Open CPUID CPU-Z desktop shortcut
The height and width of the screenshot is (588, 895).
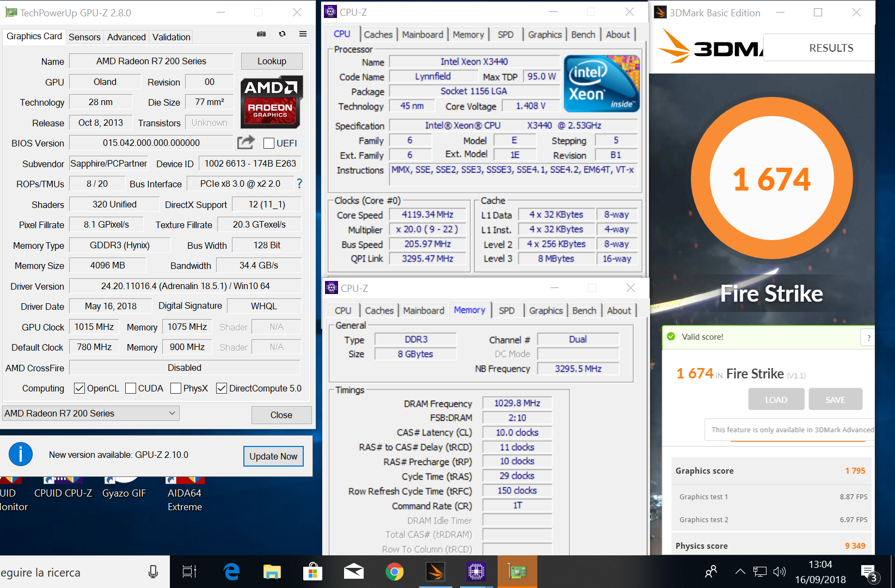[x=63, y=488]
